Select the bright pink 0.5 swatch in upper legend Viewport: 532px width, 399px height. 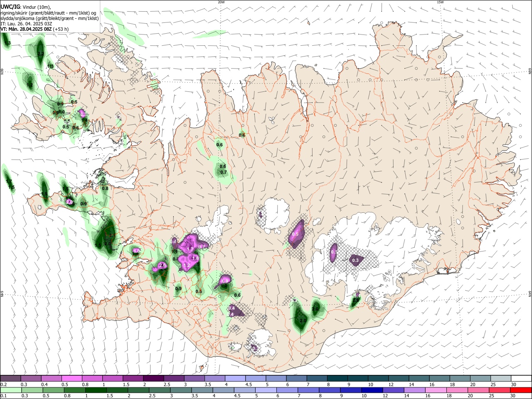click(x=71, y=379)
